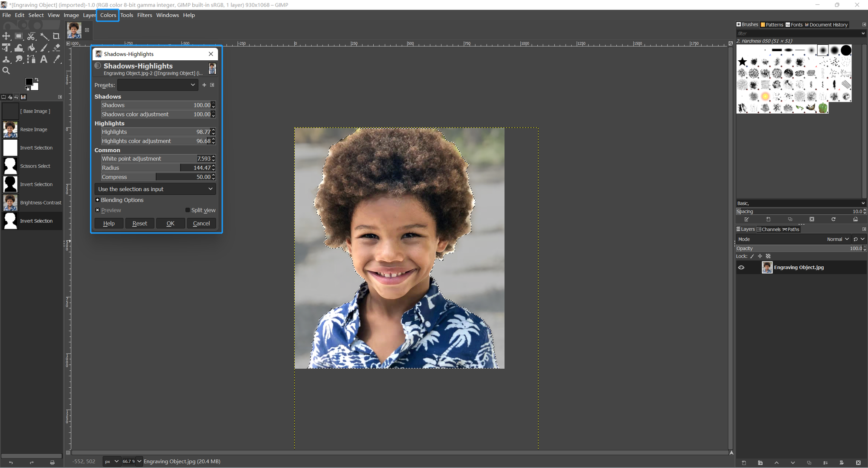Select the Eraser tool
Image resolution: width=868 pixels, height=468 pixels.
(56, 48)
